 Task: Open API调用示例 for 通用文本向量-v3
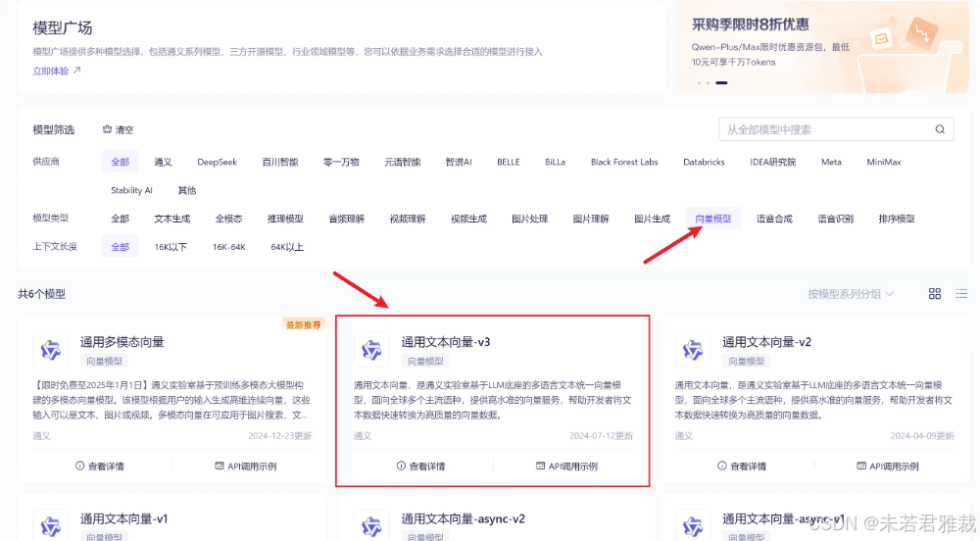pyautogui.click(x=566, y=467)
